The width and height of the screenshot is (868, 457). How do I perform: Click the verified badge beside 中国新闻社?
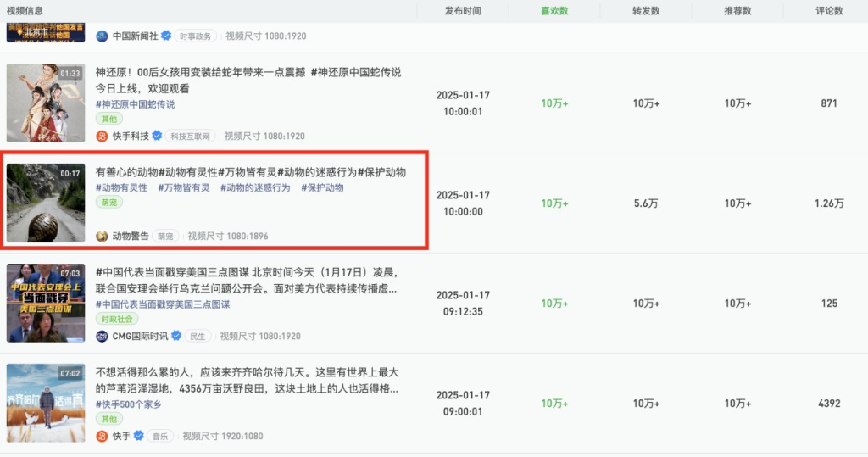pos(166,36)
